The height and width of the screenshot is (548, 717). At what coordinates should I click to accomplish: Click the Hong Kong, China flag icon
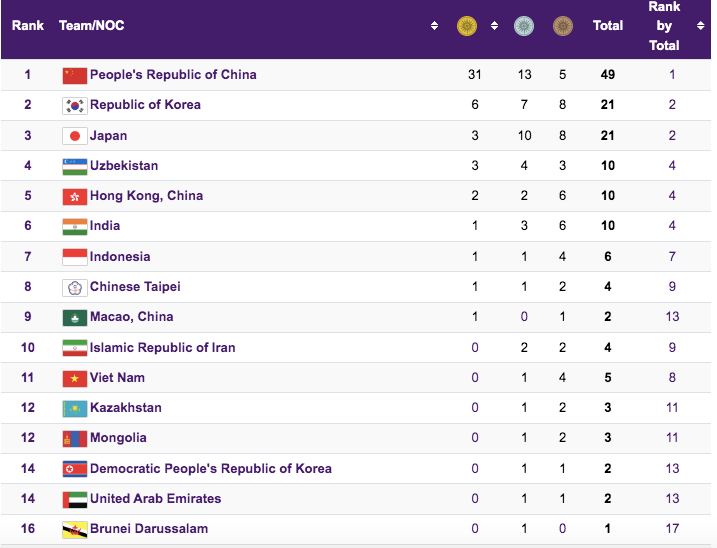tap(75, 196)
